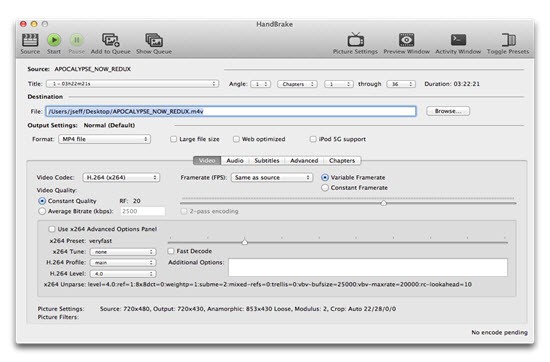The width and height of the screenshot is (550, 362).
Task: Switch to the Subtitles tab
Action: (267, 160)
